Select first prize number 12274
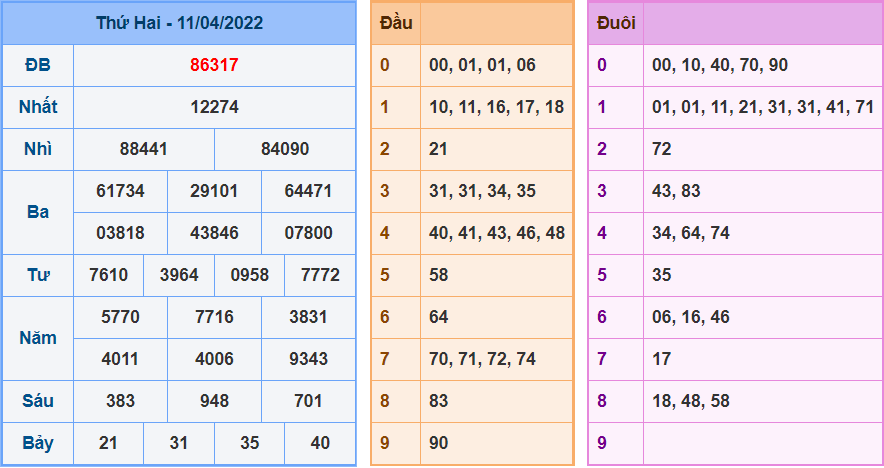 tap(214, 107)
